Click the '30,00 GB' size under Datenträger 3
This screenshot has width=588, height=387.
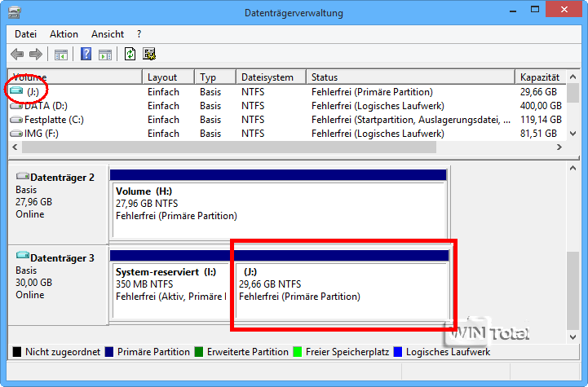tap(33, 283)
